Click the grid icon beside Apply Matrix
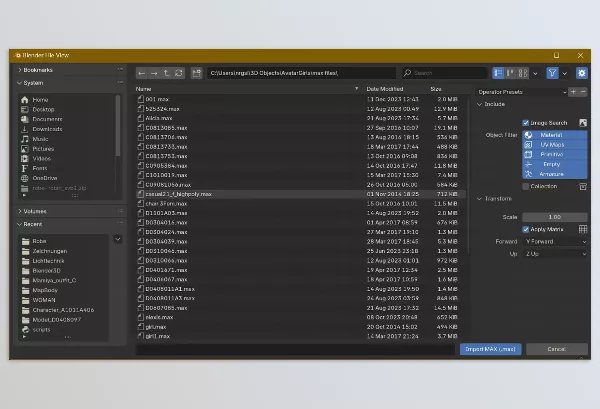The height and width of the screenshot is (409, 600). tap(583, 229)
